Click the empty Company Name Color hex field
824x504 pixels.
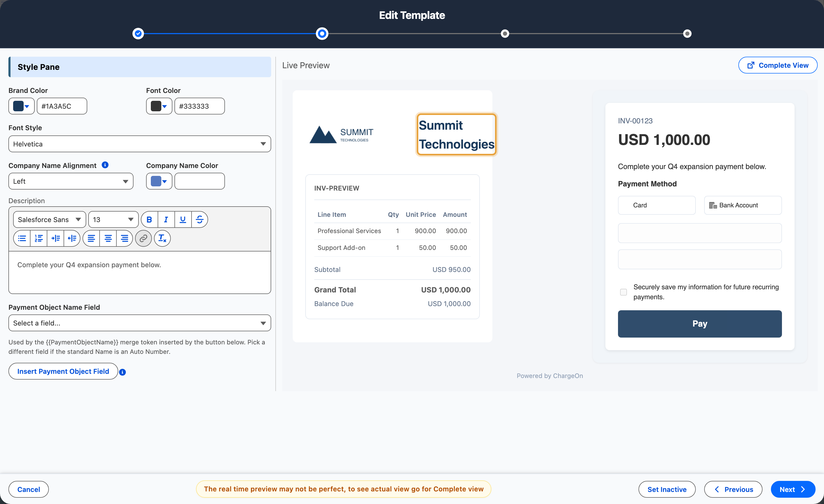coord(200,181)
